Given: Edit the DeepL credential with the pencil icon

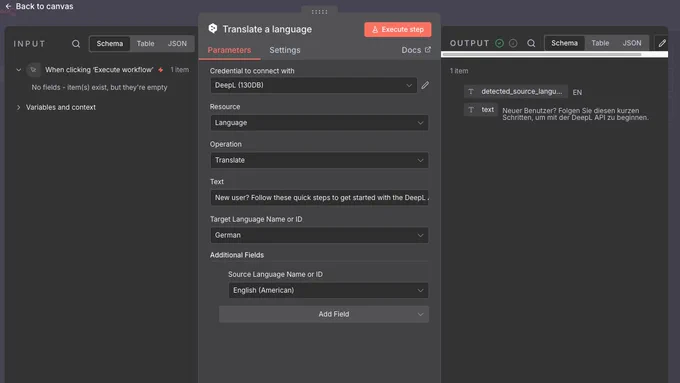Looking at the screenshot, I should pos(425,85).
